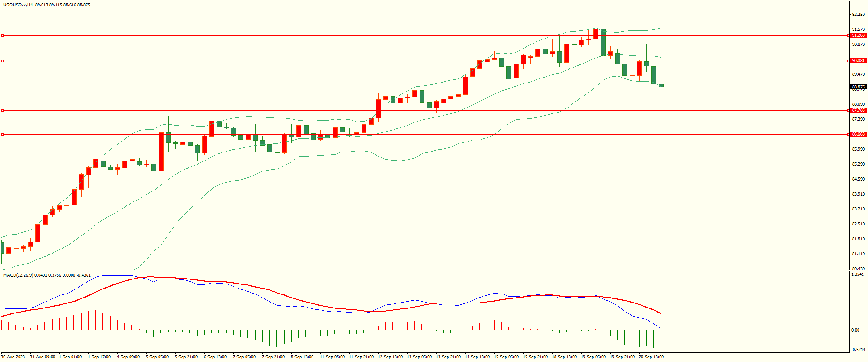Click the 90.870 price scale value
The width and height of the screenshot is (868, 362).
click(x=858, y=44)
